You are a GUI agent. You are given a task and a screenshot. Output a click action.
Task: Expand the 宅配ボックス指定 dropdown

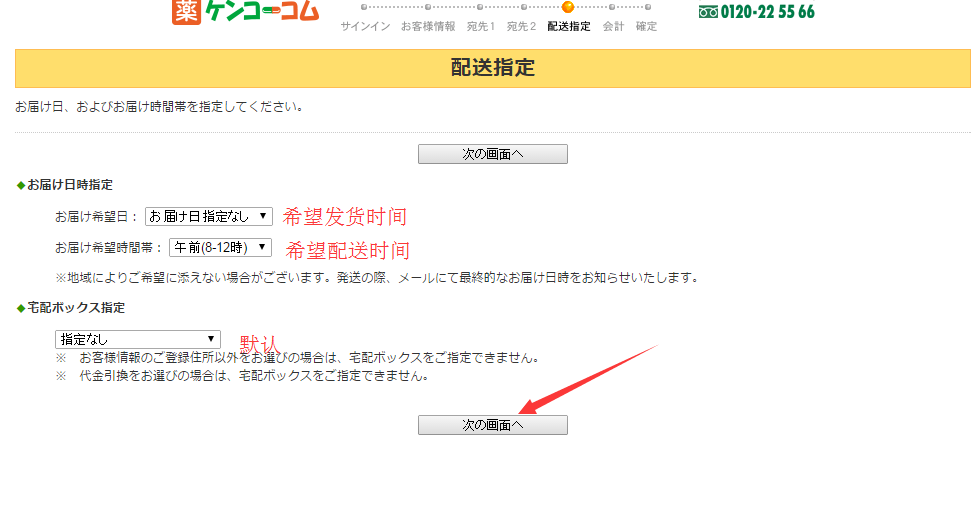(x=137, y=339)
